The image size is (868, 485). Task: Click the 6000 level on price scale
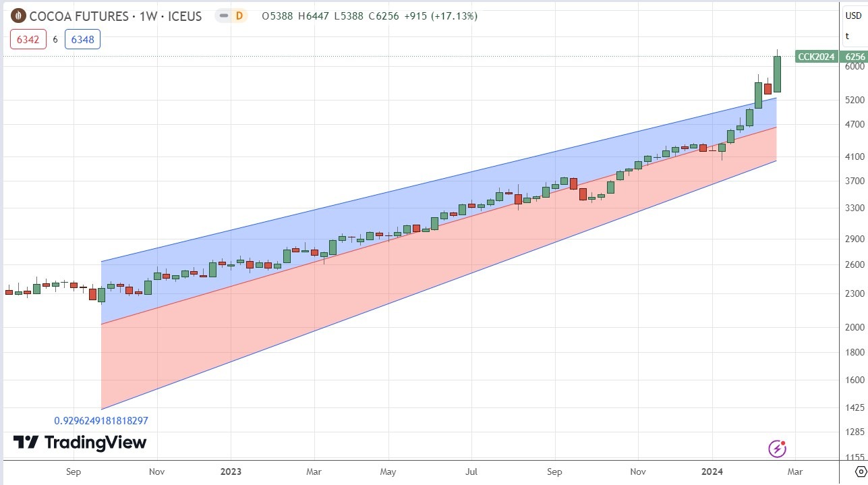[x=854, y=67]
